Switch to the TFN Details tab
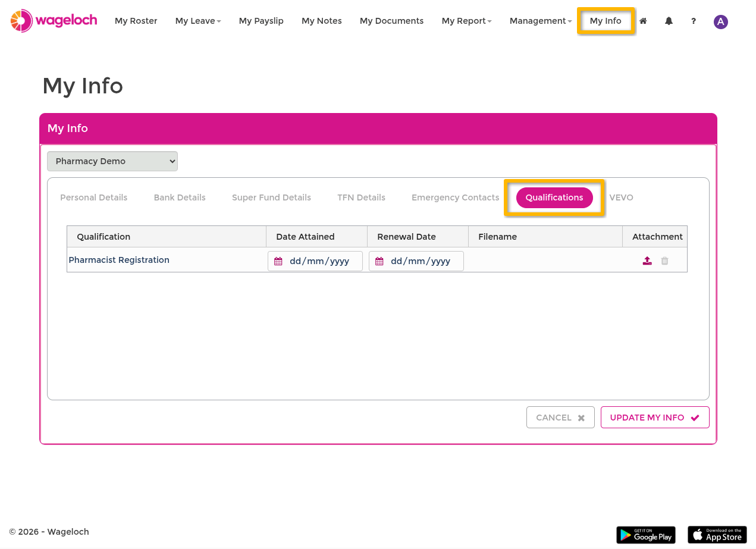This screenshot has width=756, height=549. coord(361,197)
